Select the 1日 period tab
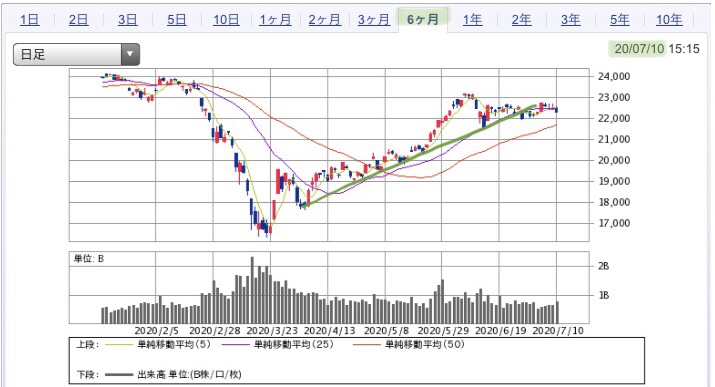 pos(30,20)
